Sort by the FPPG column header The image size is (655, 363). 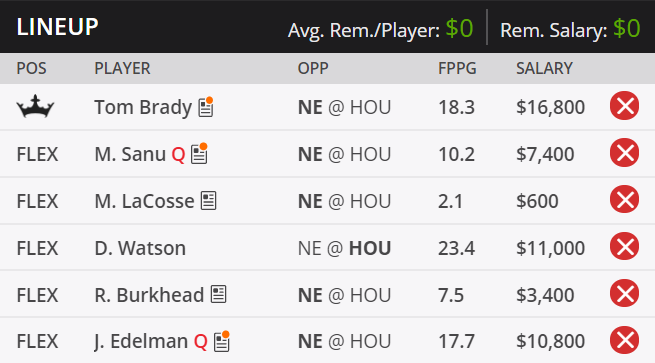(457, 69)
